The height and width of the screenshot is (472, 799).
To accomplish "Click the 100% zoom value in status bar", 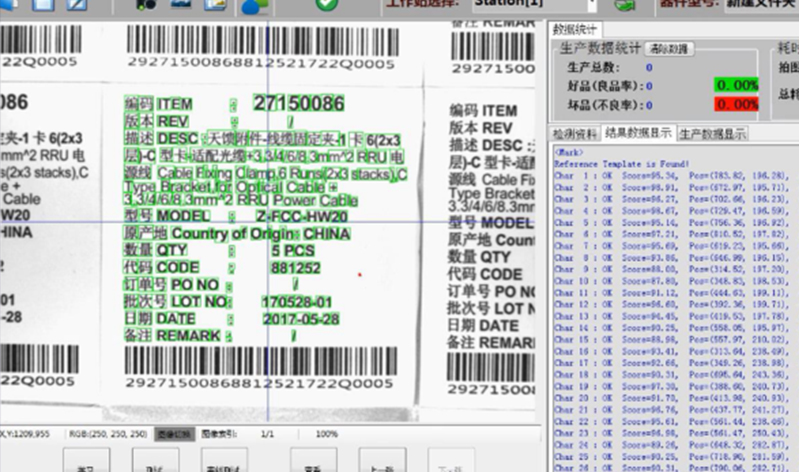I will [x=327, y=434].
